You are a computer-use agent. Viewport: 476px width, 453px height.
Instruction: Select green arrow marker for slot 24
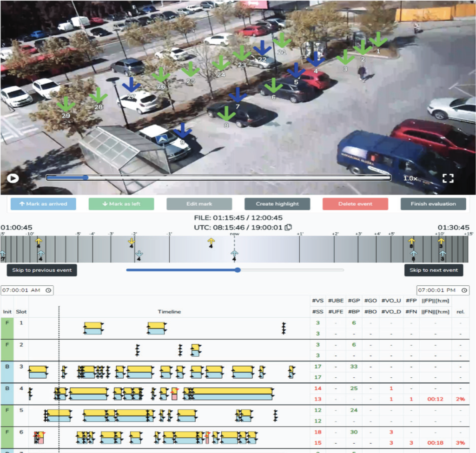pos(221,63)
